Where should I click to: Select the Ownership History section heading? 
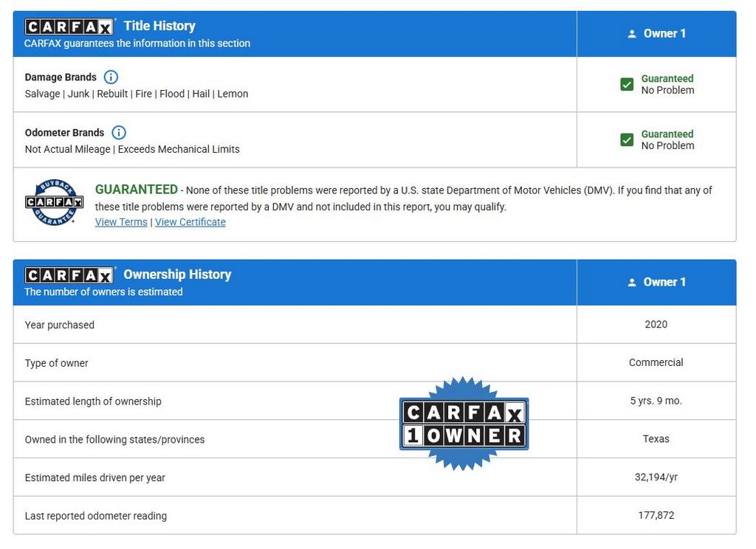click(x=177, y=274)
